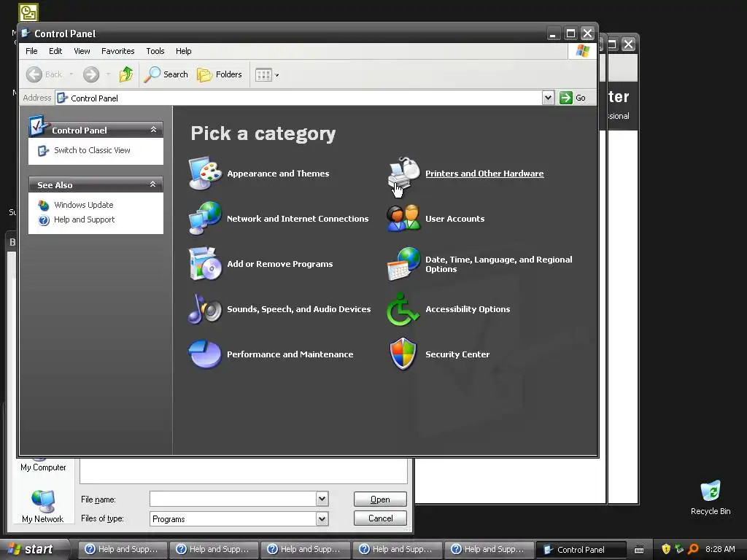Open the Edit menu
747x560 pixels.
pyautogui.click(x=55, y=51)
